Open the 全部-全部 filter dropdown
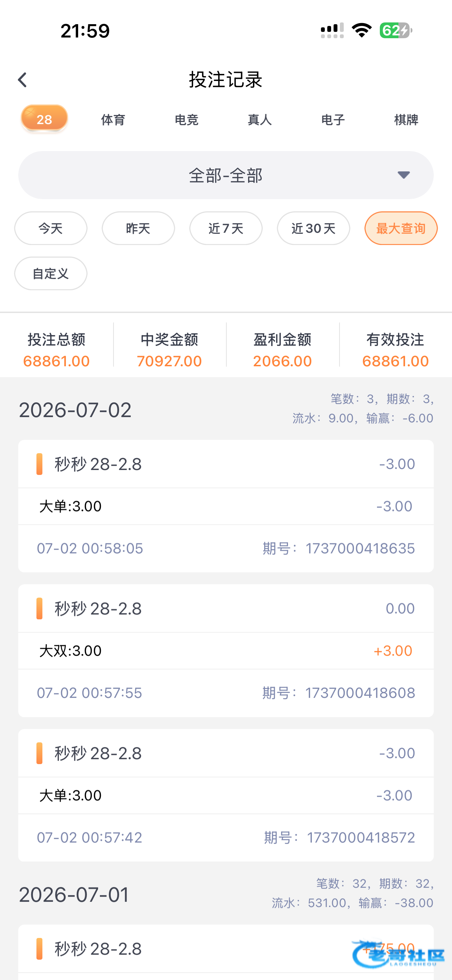The image size is (452, 980). tap(226, 175)
